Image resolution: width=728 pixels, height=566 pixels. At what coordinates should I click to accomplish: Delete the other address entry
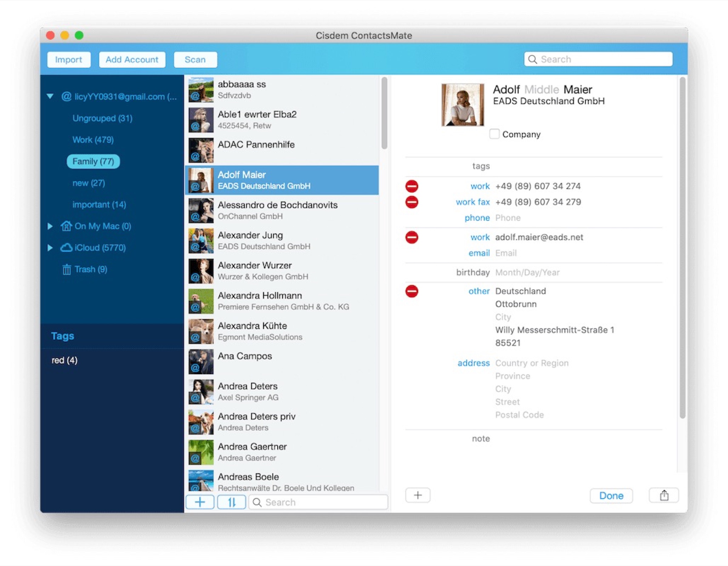click(x=412, y=291)
